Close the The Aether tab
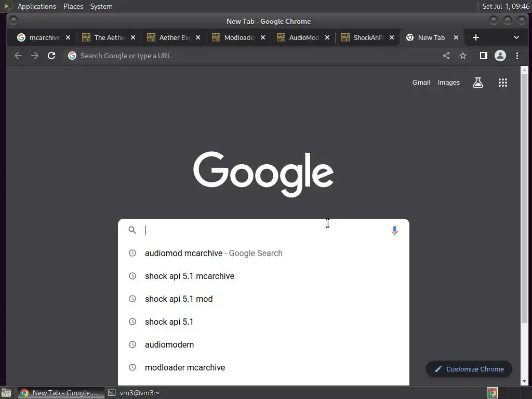 pos(133,37)
